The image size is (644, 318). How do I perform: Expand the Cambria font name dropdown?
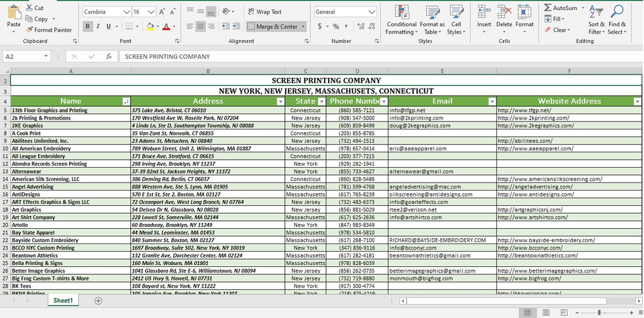(x=127, y=12)
